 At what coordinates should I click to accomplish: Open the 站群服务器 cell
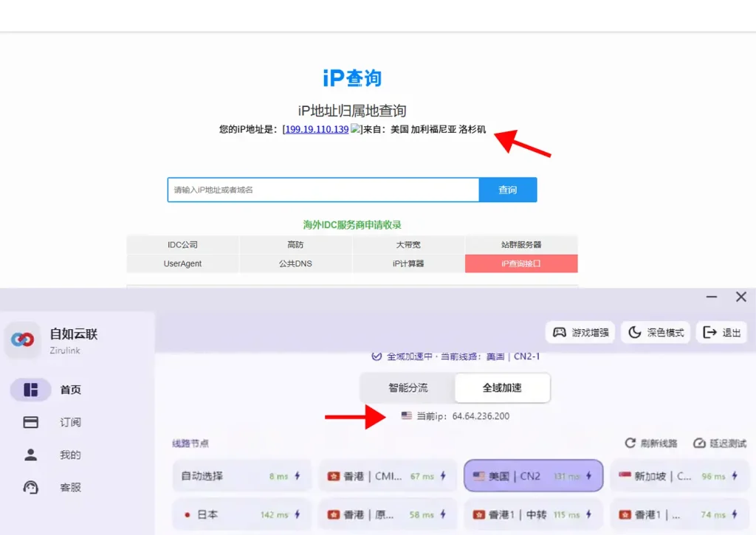(521, 245)
